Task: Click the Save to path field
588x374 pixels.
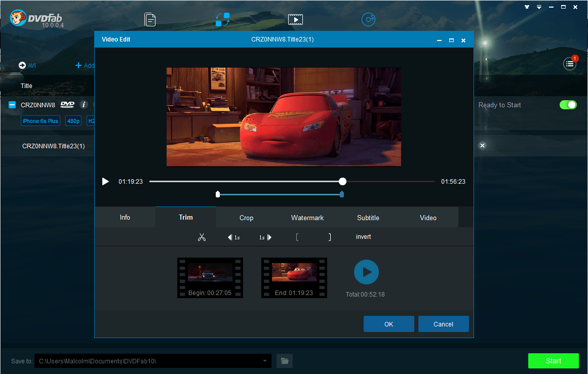Action: (152, 361)
